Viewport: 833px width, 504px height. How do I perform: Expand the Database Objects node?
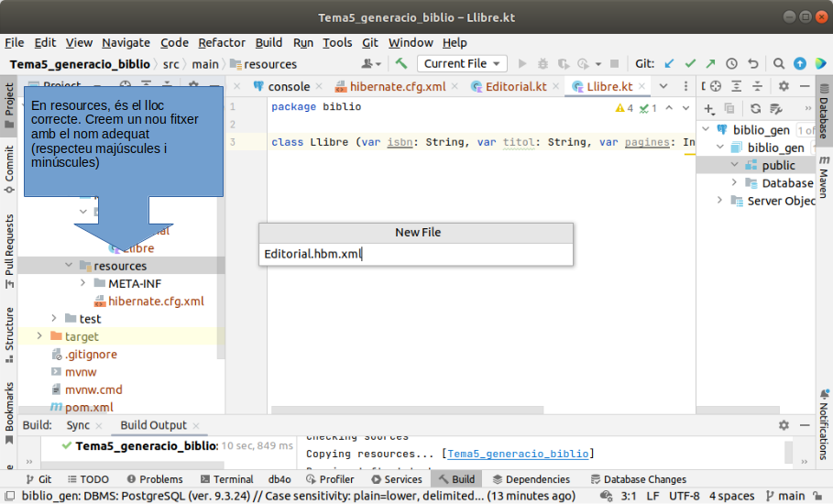coord(735,182)
